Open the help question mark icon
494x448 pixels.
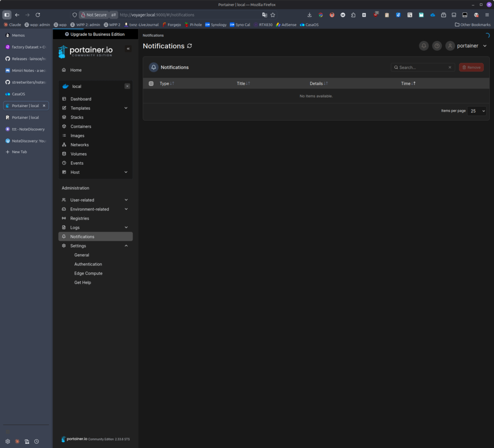(437, 46)
